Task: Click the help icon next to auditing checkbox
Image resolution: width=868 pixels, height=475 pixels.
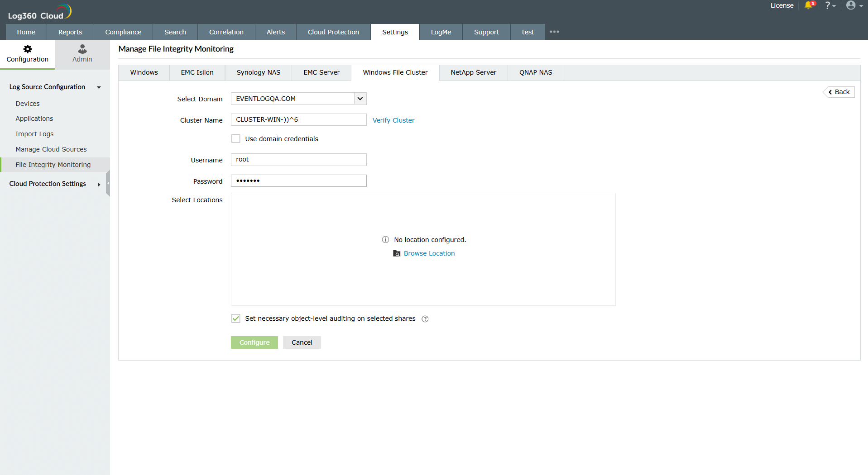Action: (425, 319)
